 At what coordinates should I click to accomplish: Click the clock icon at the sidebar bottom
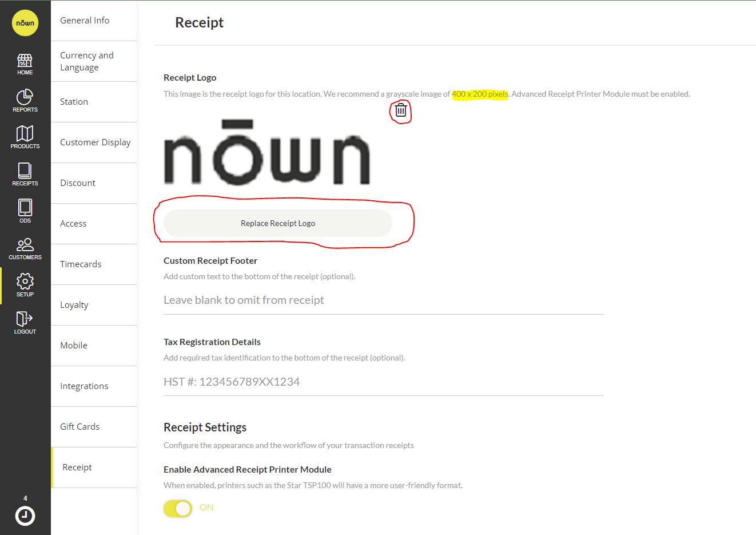(x=25, y=516)
